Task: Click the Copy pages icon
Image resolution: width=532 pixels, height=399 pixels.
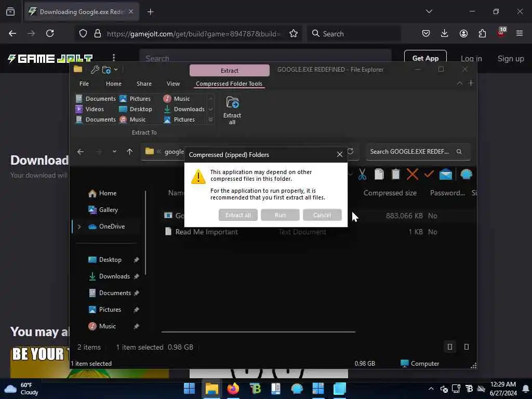Action: click(379, 175)
